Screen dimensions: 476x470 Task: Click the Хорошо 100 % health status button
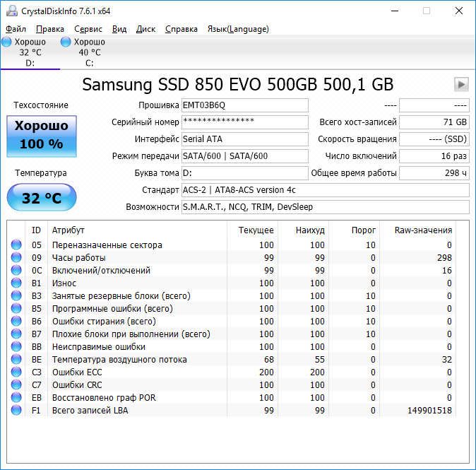tap(42, 136)
